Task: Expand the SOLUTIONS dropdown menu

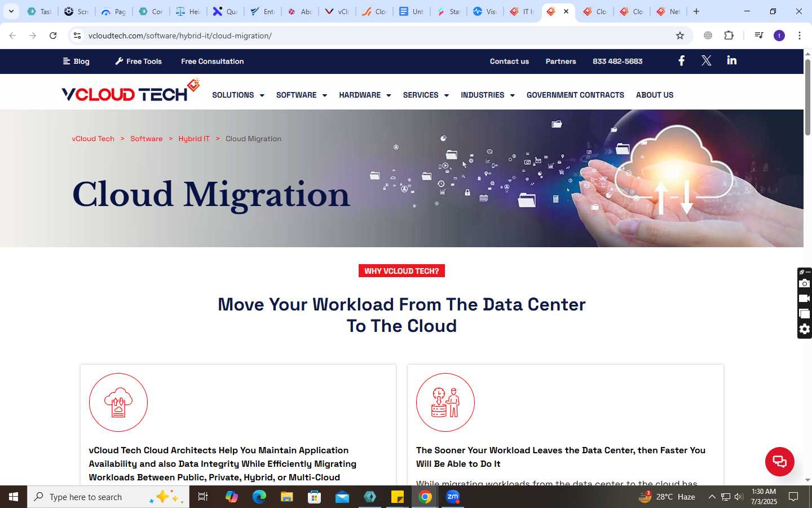Action: point(238,95)
